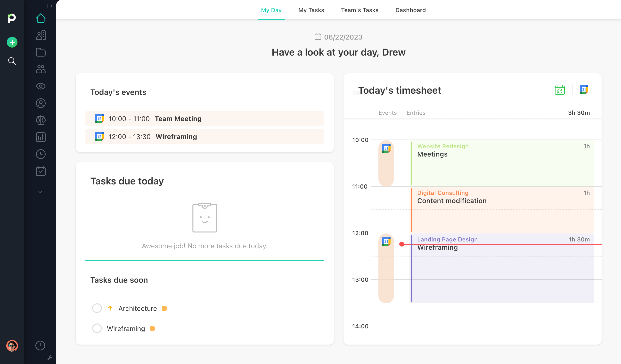The height and width of the screenshot is (364, 621).
Task: Click the timesheet sync calendar icon
Action: [560, 90]
